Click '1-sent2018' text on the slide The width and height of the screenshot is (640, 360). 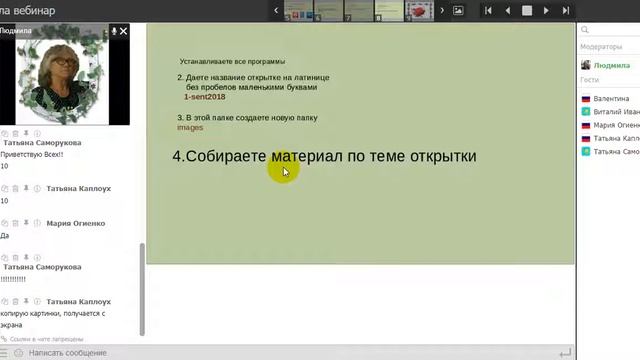pyautogui.click(x=204, y=97)
